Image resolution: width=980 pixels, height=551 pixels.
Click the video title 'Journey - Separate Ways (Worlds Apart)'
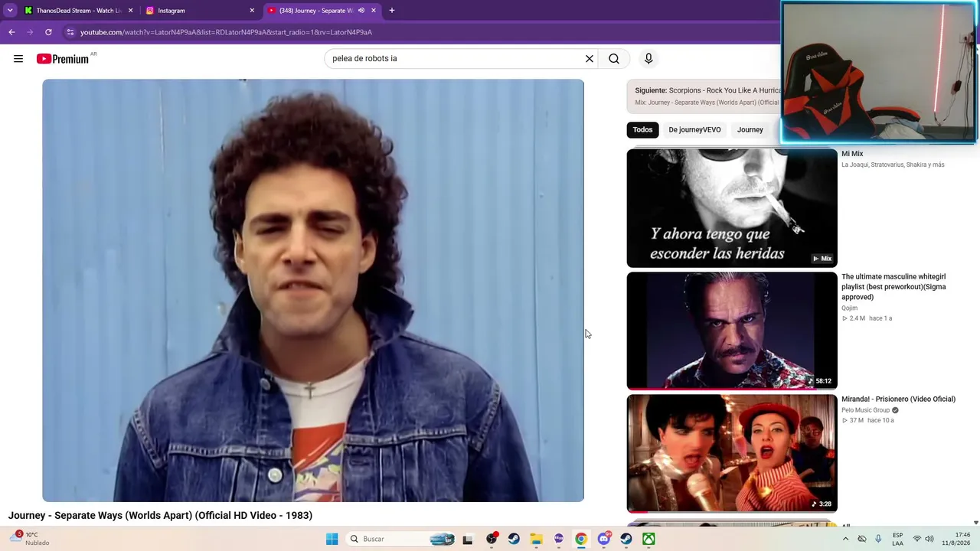pos(160,516)
